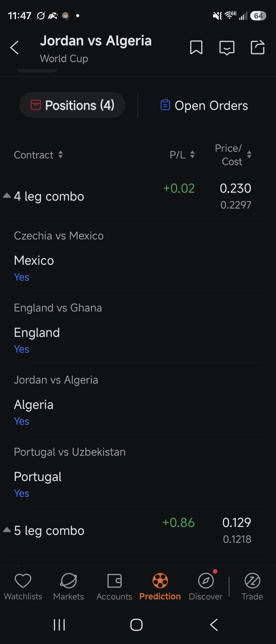
Task: Open the Trade section icon
Action: [252, 586]
